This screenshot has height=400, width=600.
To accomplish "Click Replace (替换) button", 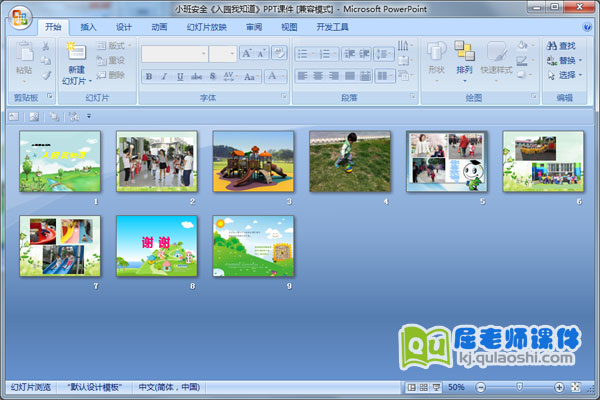I will (564, 60).
